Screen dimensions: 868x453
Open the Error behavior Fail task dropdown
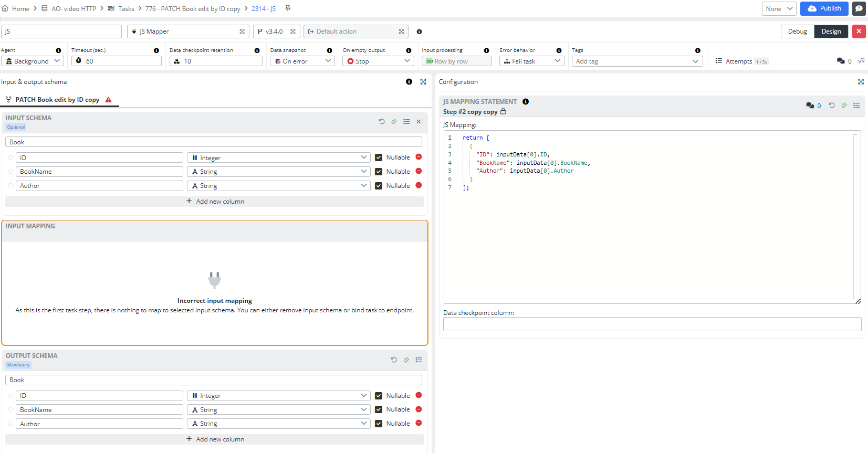531,61
